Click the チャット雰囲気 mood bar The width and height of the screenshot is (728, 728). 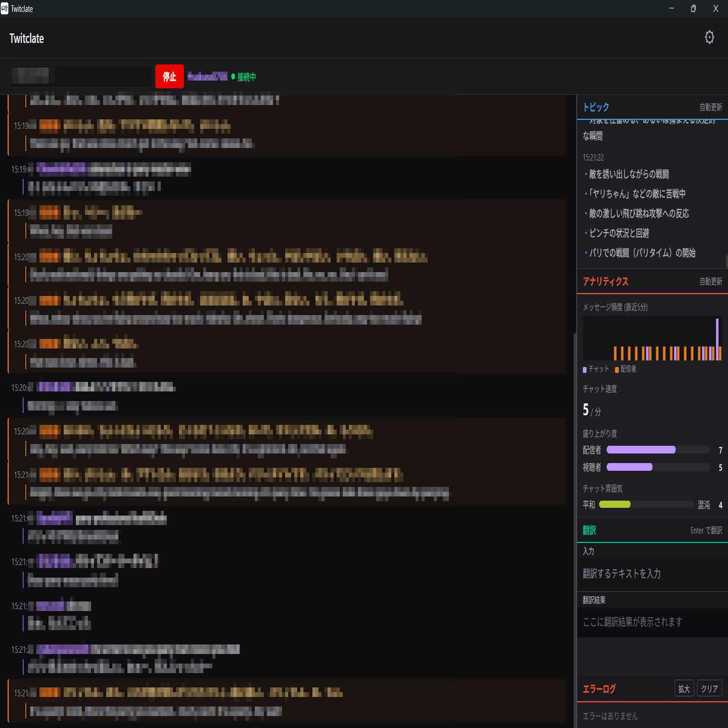coord(646,505)
